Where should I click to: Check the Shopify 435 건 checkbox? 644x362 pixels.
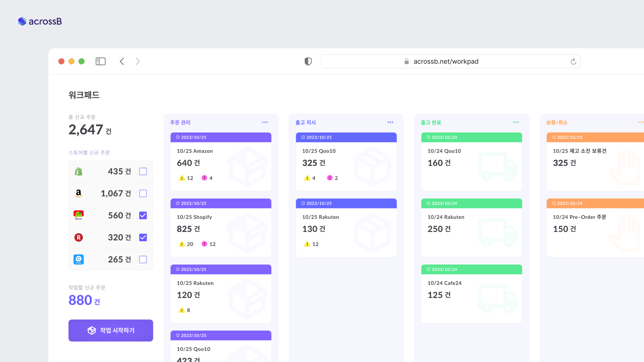click(143, 171)
